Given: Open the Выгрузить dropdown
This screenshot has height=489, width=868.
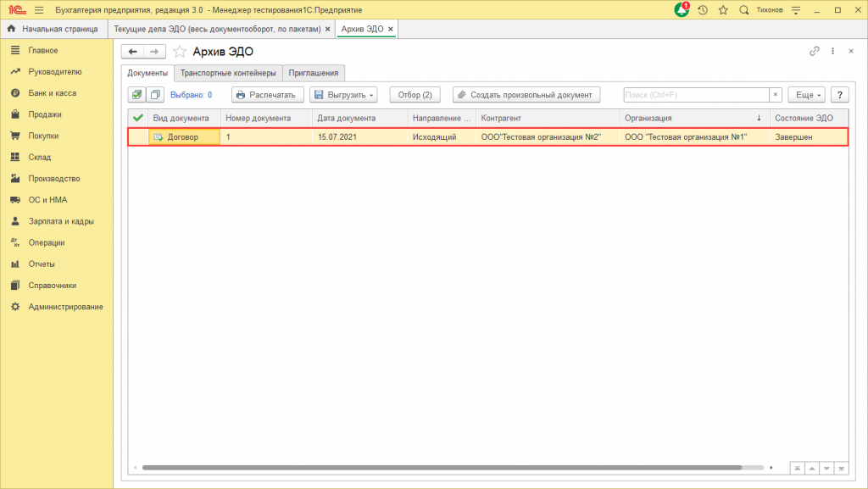Looking at the screenshot, I should [343, 95].
